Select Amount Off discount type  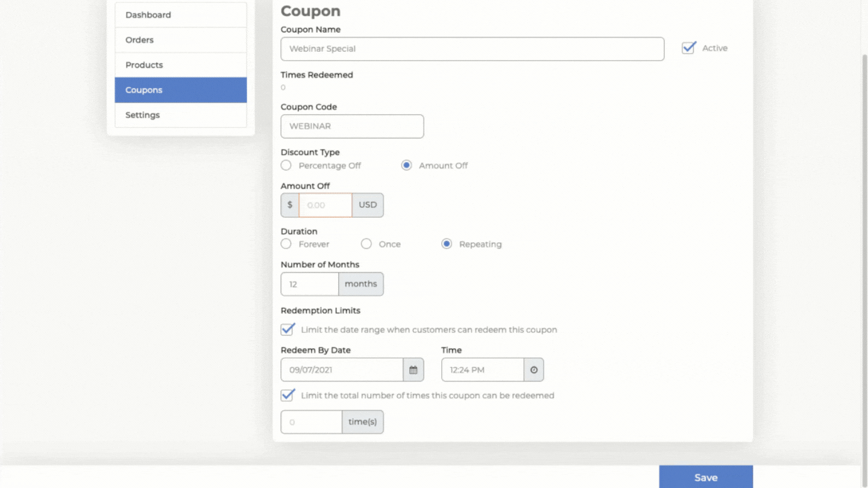point(407,166)
